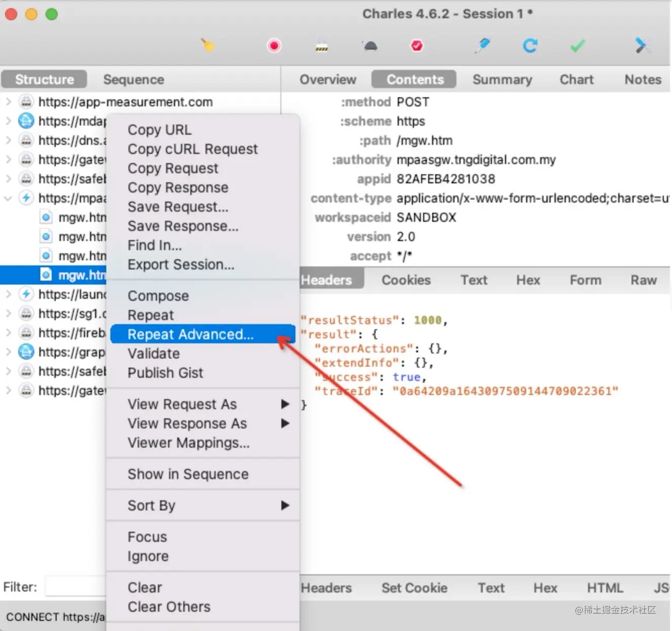Viewport: 672px width, 631px height.
Task: Click the pen Compose toolbar icon
Action: pos(482,46)
